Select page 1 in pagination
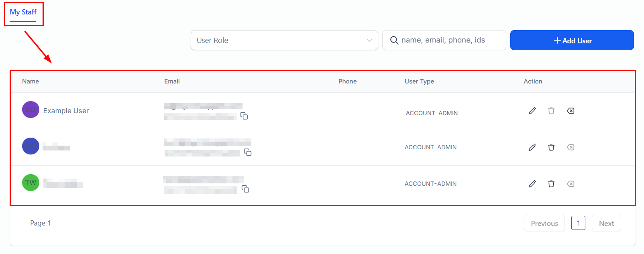The height and width of the screenshot is (254, 644). click(578, 223)
